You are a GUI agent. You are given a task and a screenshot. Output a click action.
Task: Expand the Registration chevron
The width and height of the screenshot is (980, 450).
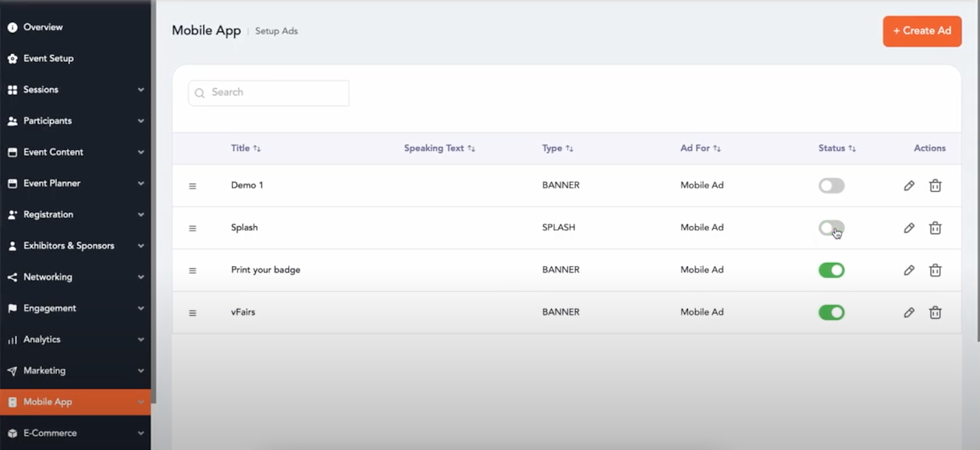click(141, 215)
